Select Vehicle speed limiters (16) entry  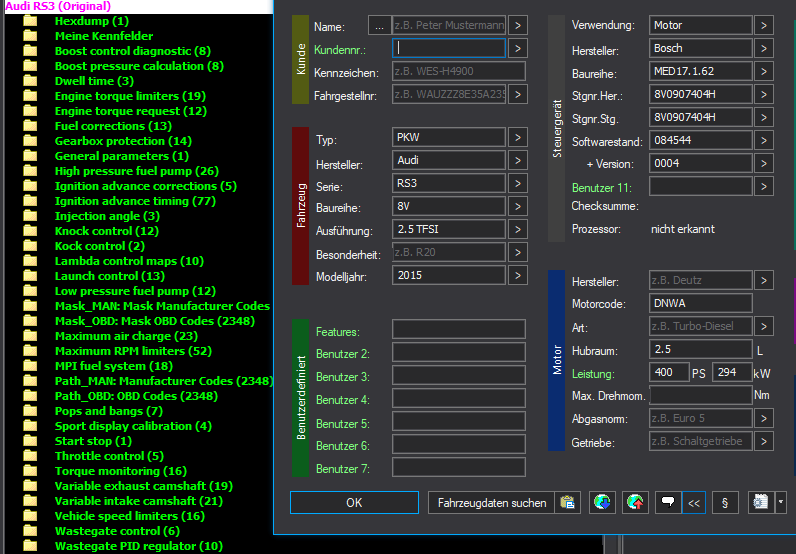pos(129,516)
